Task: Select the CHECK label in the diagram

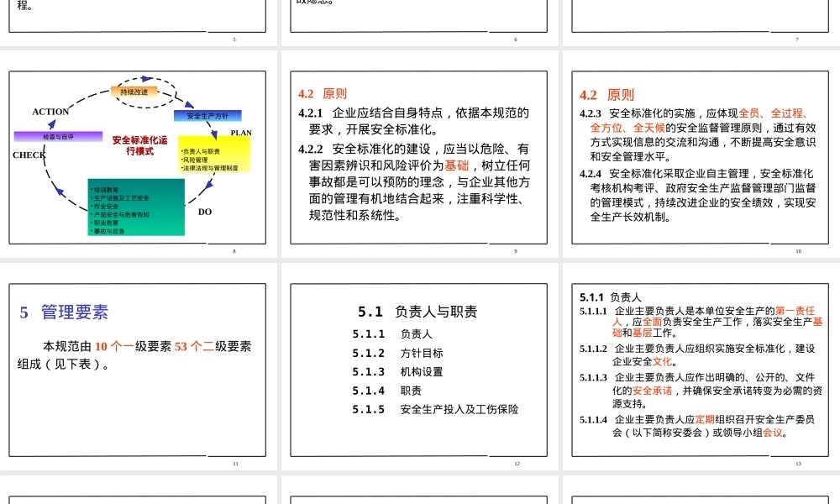Action: [29, 155]
